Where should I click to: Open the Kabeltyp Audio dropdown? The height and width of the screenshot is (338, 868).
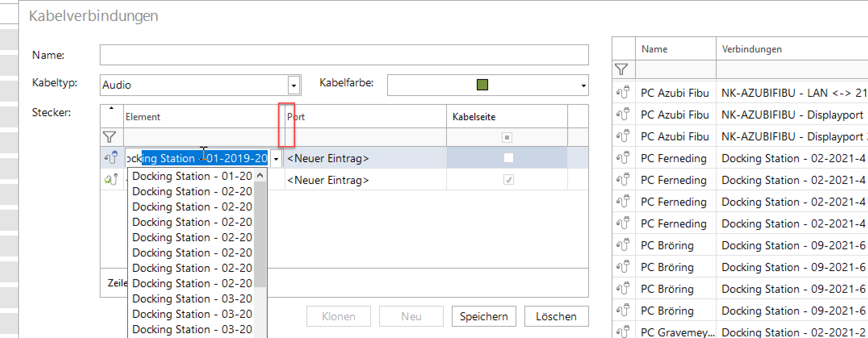click(x=294, y=85)
